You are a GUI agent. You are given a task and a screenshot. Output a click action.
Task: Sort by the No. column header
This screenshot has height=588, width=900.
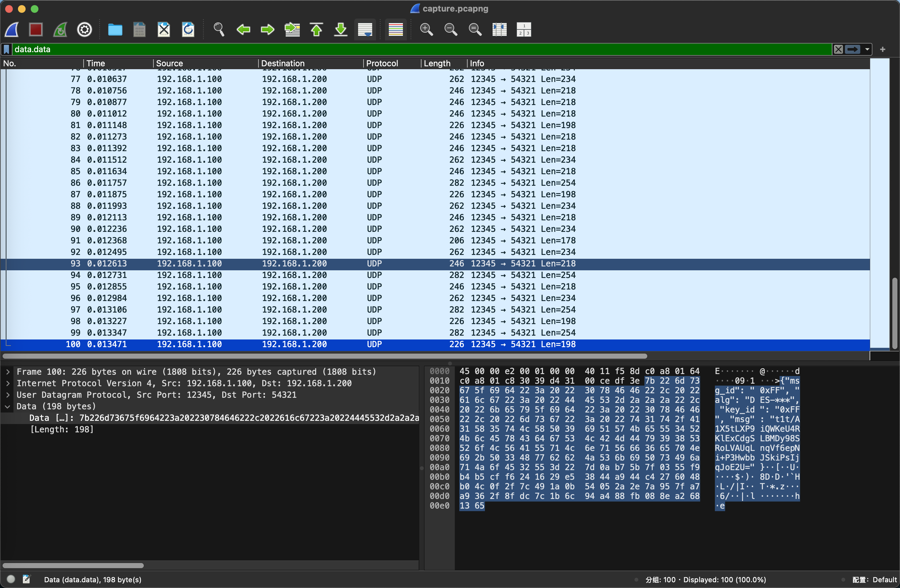tap(42, 63)
